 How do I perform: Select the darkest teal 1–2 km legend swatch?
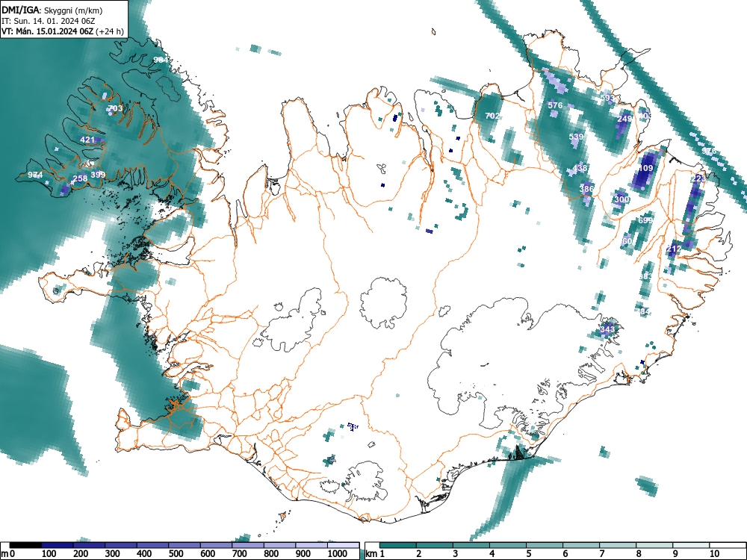(x=398, y=545)
